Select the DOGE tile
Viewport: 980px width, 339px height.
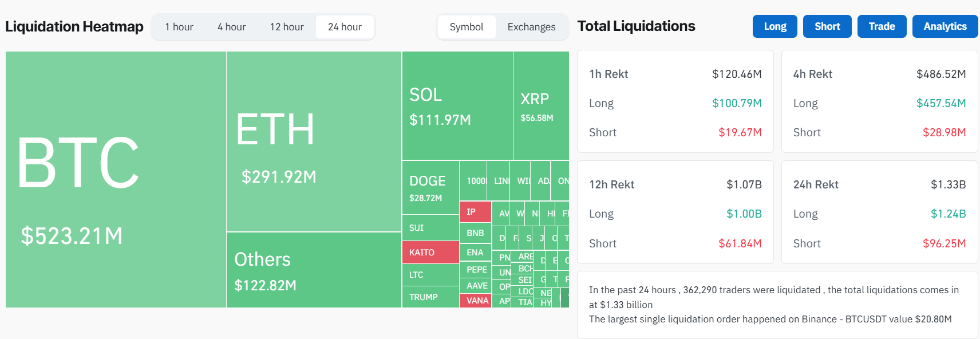pyautogui.click(x=430, y=188)
